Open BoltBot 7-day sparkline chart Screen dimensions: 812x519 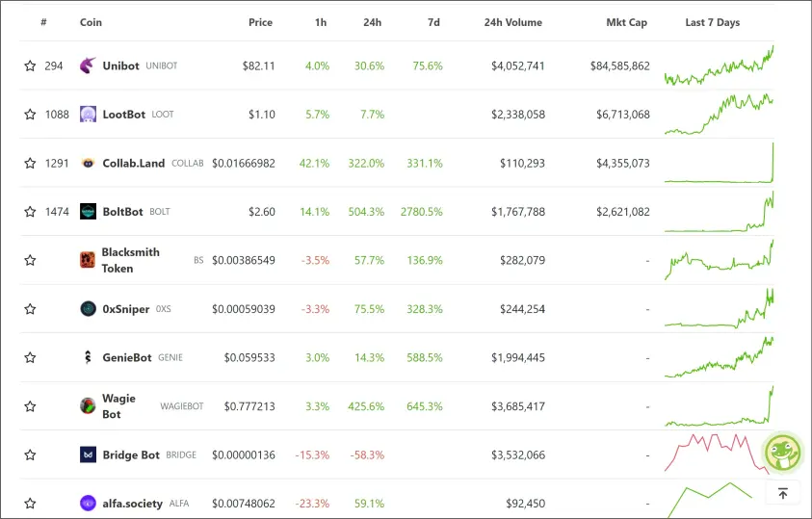[x=719, y=212]
